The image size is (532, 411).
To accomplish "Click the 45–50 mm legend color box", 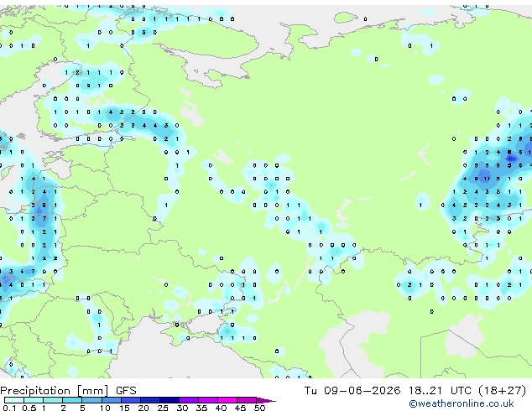I will [x=247, y=400].
